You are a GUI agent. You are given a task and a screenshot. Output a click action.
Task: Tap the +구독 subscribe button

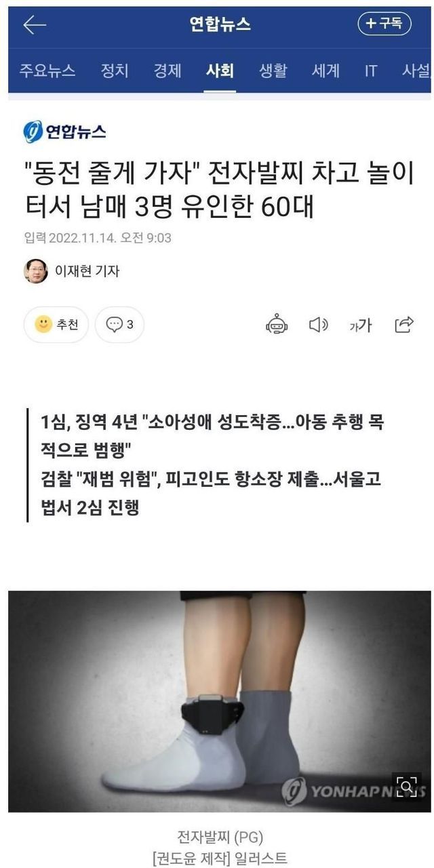[x=384, y=24]
